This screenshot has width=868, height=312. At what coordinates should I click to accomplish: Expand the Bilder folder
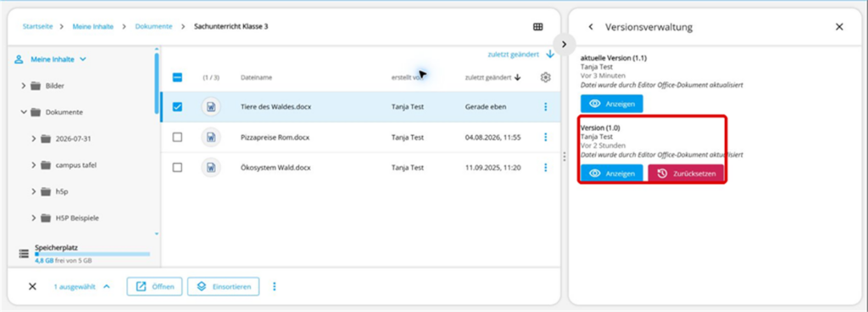point(23,86)
